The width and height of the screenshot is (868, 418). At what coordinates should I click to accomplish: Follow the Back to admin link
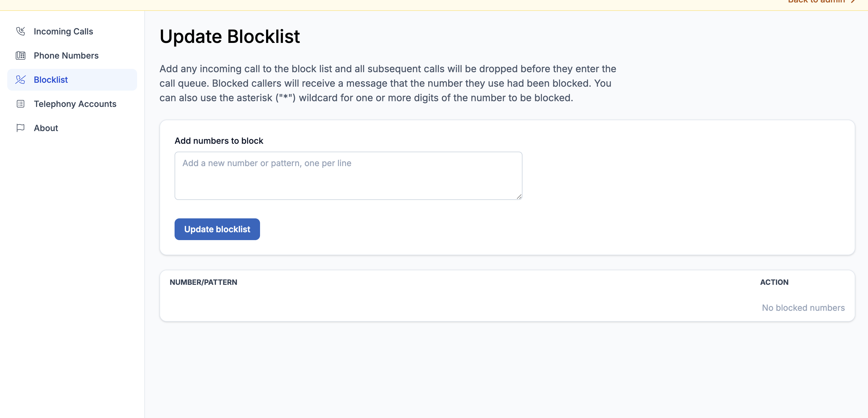(816, 2)
